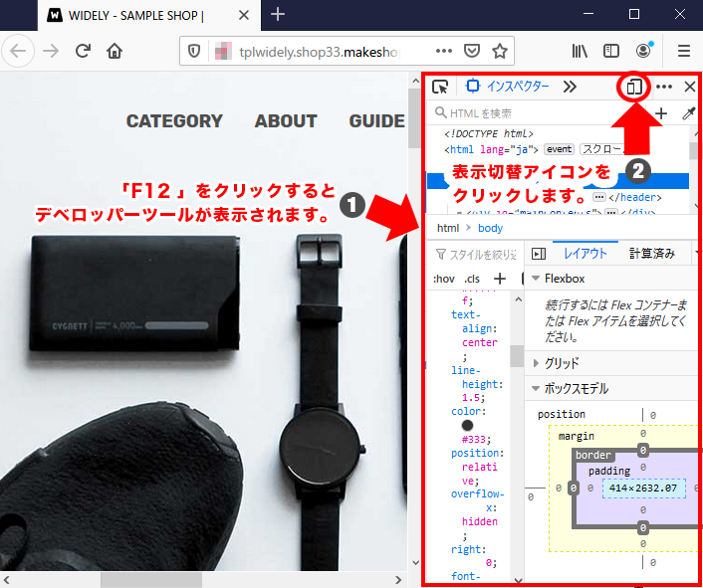Open the Firefox account icon

pyautogui.click(x=643, y=51)
